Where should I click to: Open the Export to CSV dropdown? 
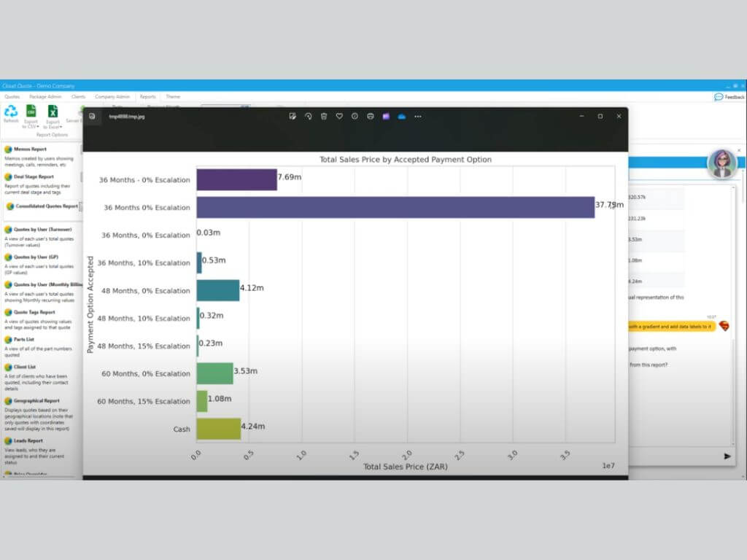(x=31, y=116)
